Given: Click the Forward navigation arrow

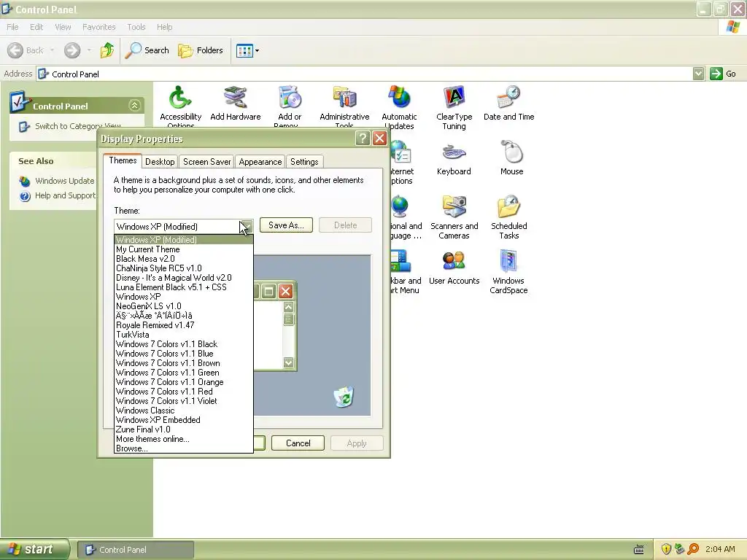Looking at the screenshot, I should [72, 50].
